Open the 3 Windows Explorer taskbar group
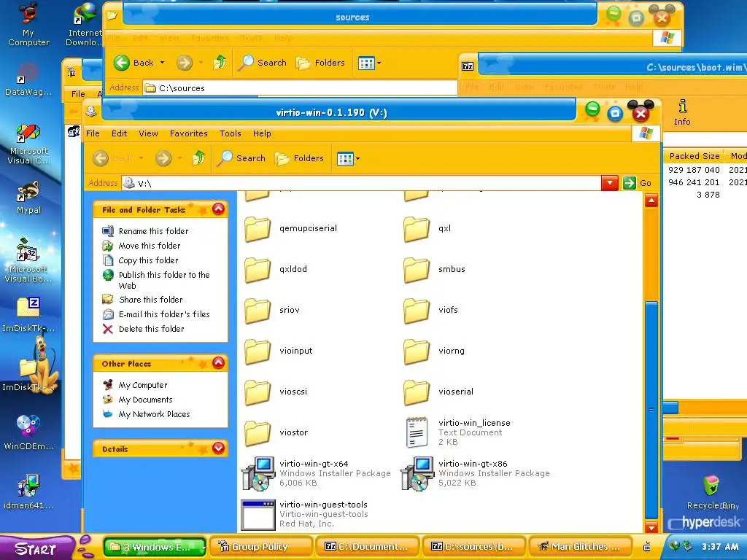Image resolution: width=747 pixels, height=560 pixels. tap(155, 547)
